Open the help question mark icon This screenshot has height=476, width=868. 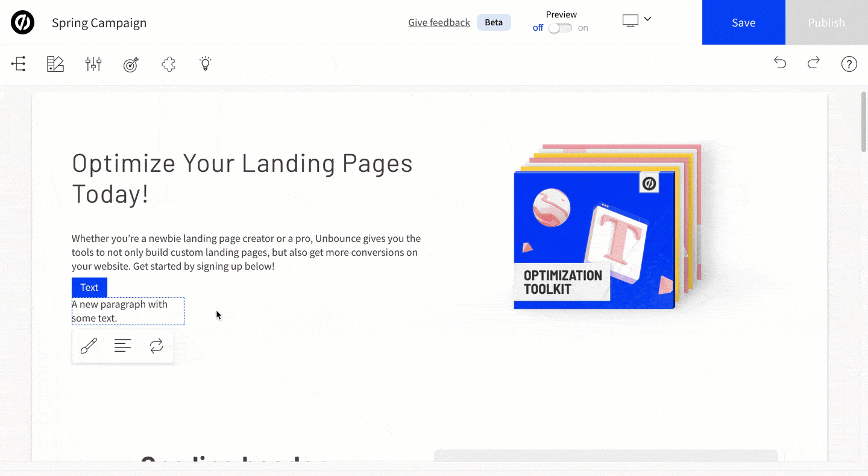click(849, 64)
